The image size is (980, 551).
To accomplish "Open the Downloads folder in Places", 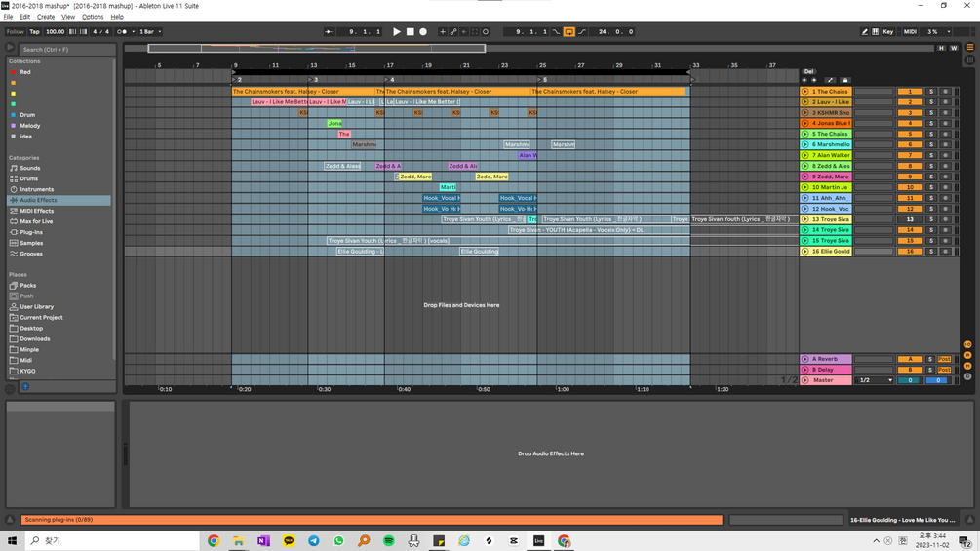I will [35, 338].
